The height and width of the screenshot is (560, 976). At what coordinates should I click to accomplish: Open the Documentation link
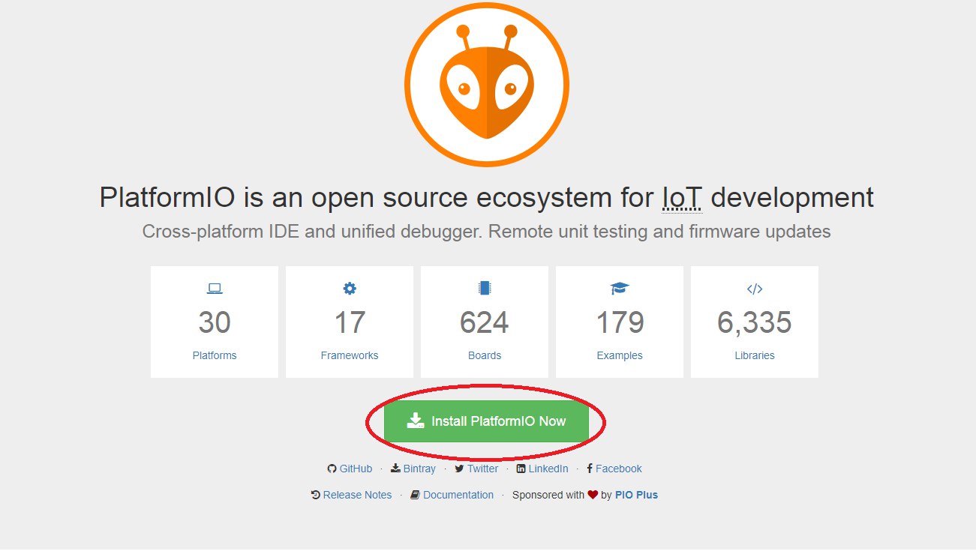[458, 495]
